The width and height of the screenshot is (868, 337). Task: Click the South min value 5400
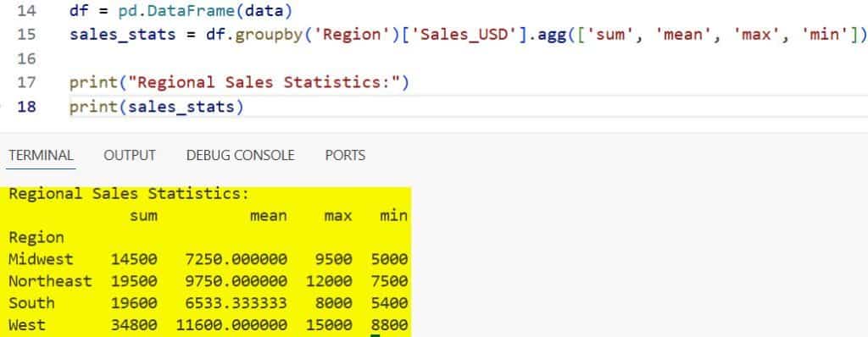coord(389,303)
